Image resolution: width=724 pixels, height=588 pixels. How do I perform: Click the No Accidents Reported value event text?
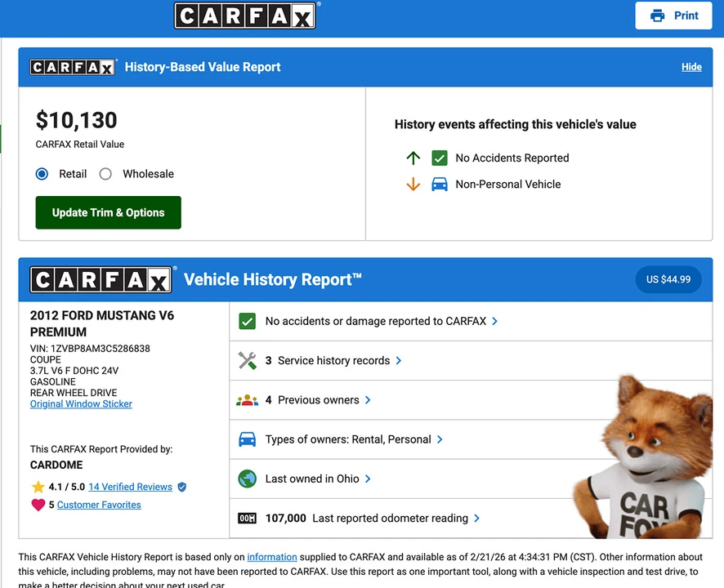512,158
